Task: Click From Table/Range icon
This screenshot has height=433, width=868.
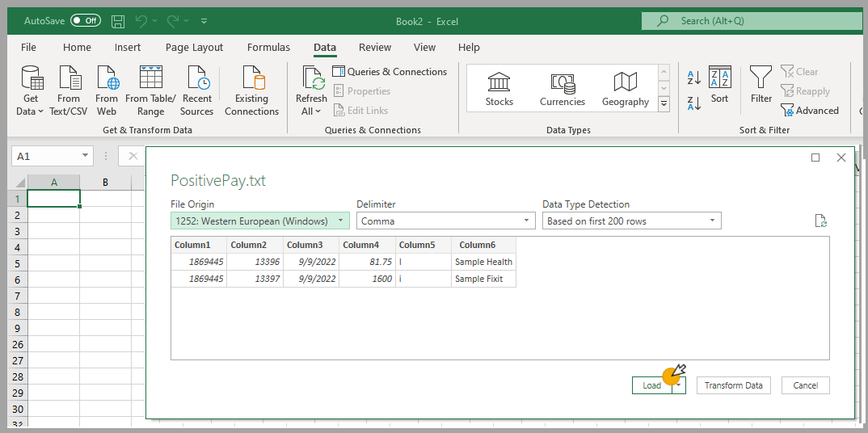Action: point(150,91)
